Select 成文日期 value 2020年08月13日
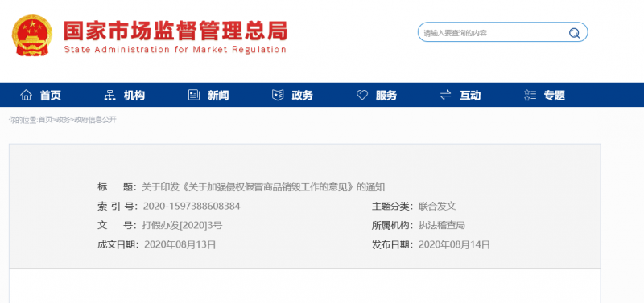 point(180,245)
